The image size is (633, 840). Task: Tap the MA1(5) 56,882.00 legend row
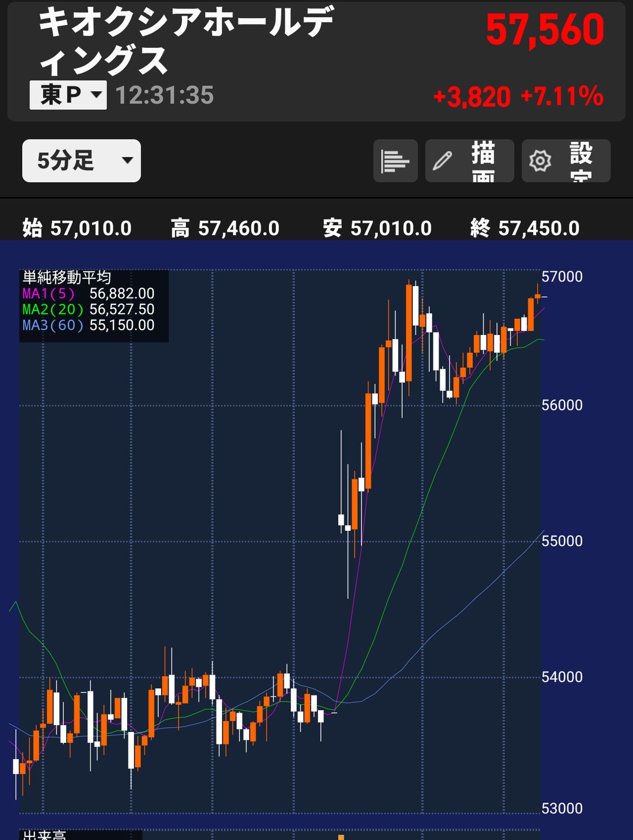[88, 293]
